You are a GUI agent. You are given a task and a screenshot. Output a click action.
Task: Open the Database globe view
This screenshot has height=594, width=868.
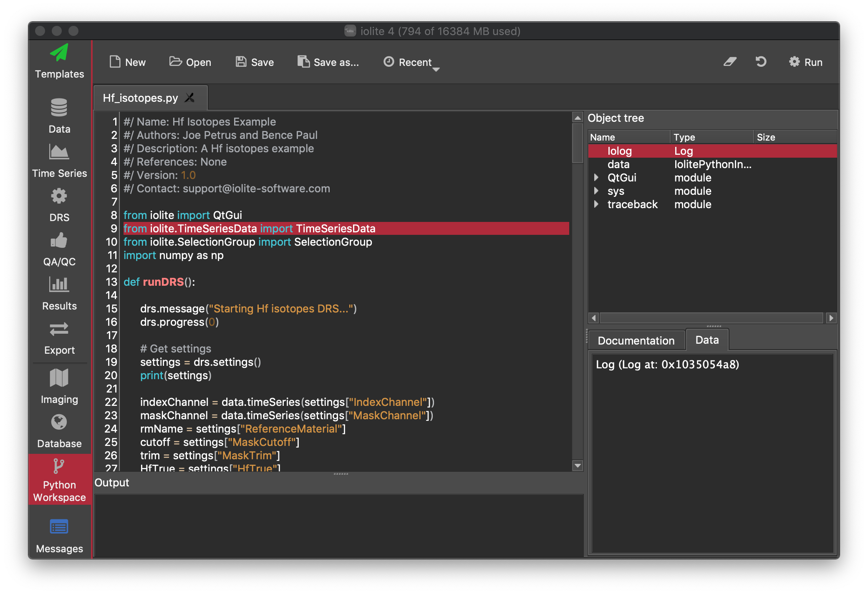click(59, 431)
